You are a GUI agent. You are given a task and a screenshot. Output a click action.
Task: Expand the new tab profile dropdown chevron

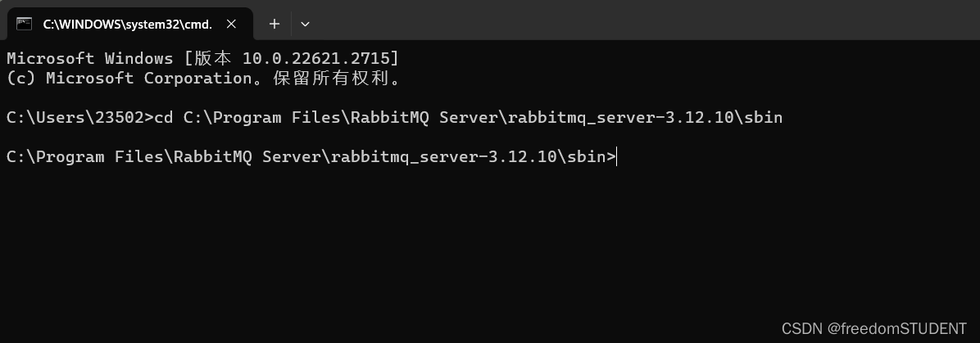pos(305,24)
